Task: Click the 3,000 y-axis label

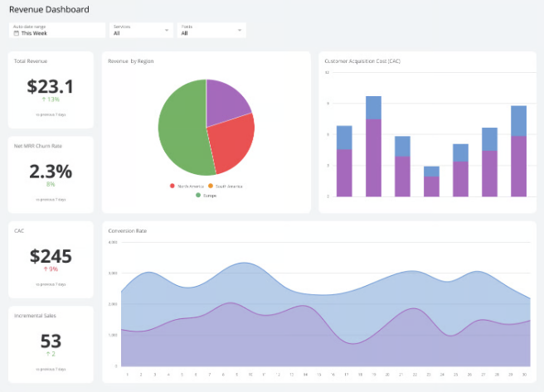Action: [x=113, y=273]
